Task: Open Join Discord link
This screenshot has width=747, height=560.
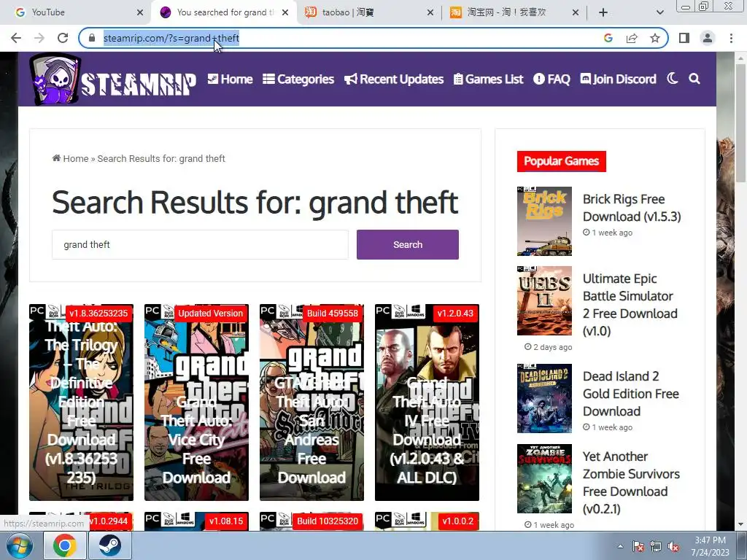Action: click(618, 79)
